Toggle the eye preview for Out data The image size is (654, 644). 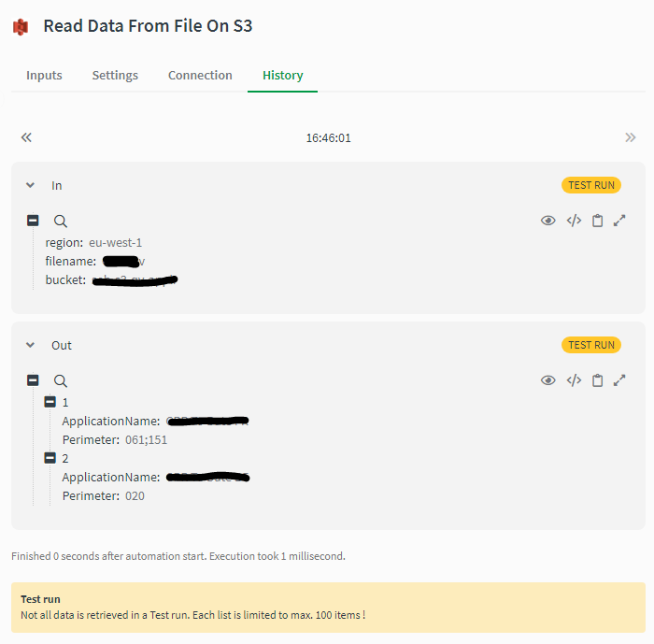pos(548,380)
